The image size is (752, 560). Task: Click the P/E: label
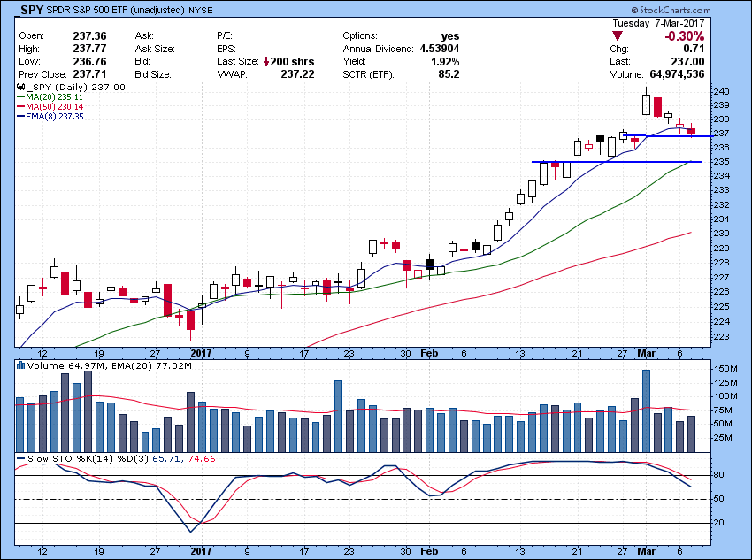225,36
